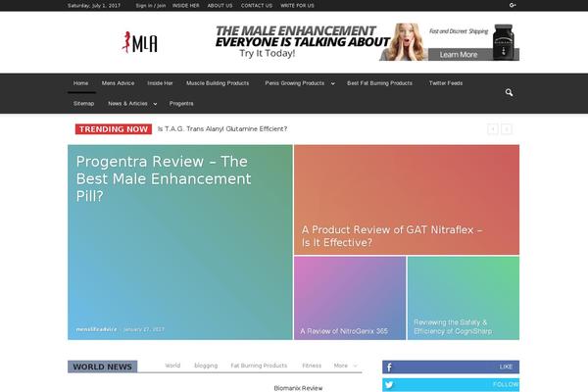Viewport: 588px width, 392px height.
Task: Click Sign in / Join link
Action: (x=150, y=6)
